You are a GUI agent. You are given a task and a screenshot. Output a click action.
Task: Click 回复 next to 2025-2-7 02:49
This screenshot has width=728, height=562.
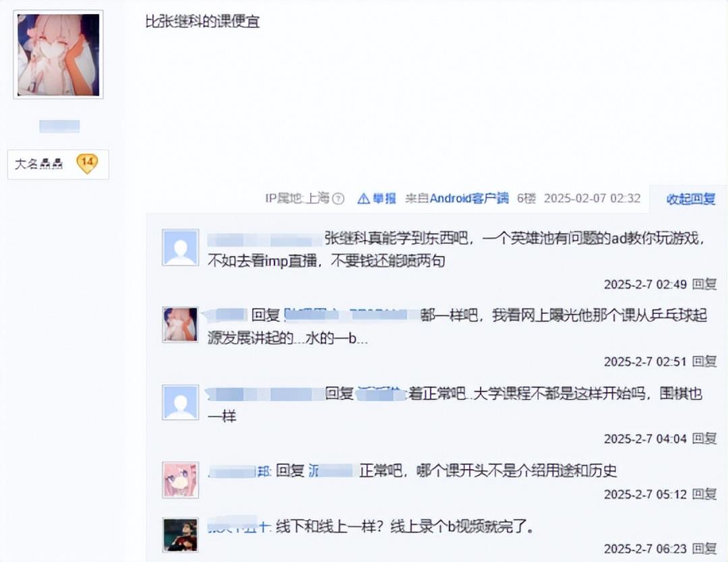pyautogui.click(x=704, y=284)
